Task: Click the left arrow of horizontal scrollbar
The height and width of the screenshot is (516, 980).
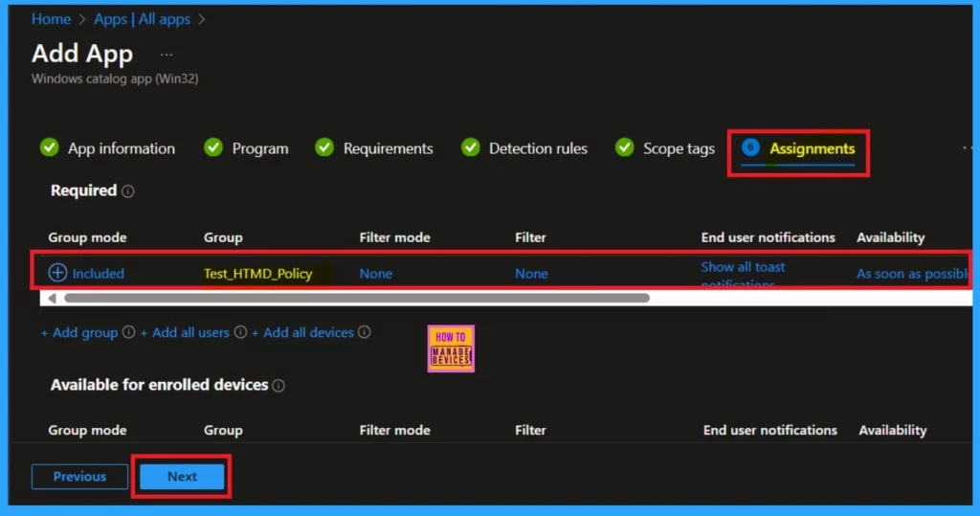Action: click(x=51, y=299)
